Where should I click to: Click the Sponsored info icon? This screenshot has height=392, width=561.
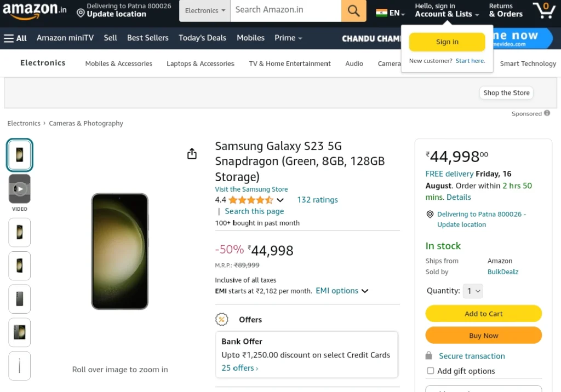(x=547, y=113)
